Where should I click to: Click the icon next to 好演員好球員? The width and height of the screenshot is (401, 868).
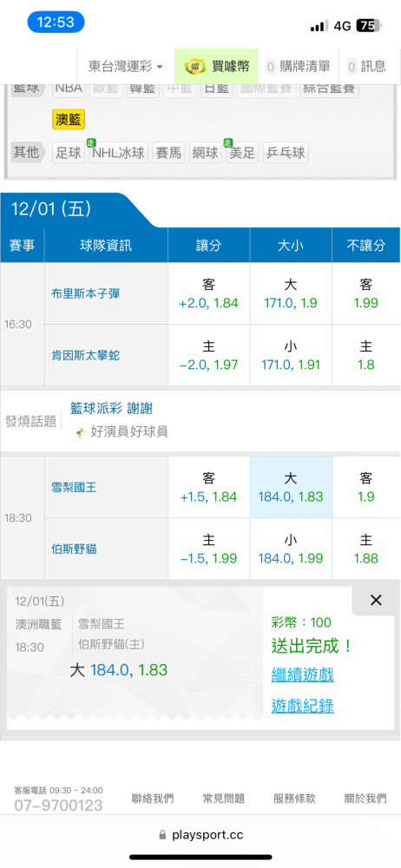pos(82,432)
